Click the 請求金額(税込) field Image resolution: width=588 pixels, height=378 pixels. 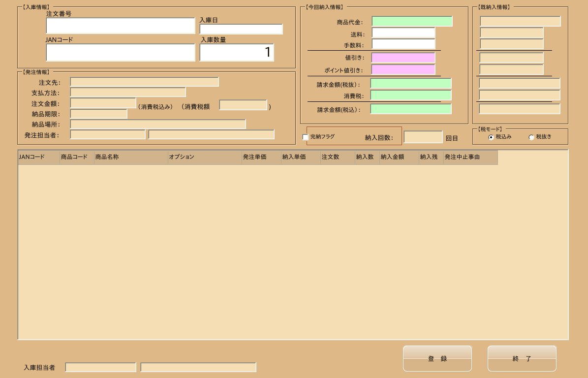coord(411,109)
